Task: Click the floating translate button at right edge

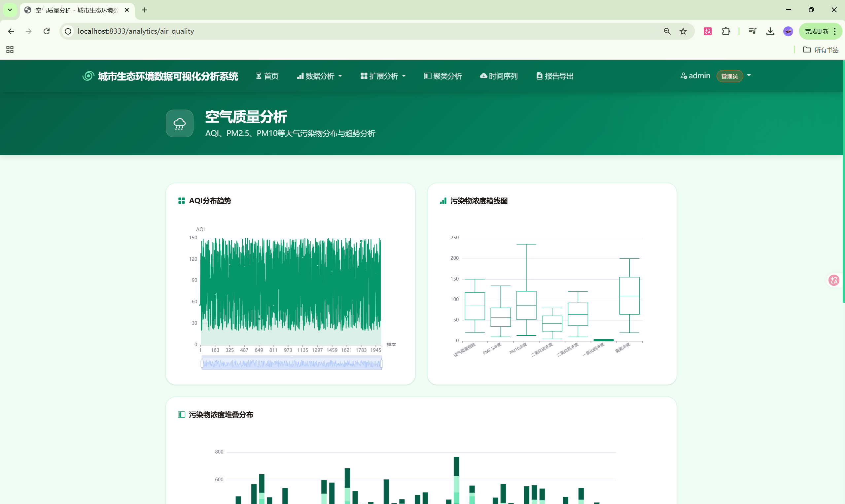Action: tap(834, 280)
